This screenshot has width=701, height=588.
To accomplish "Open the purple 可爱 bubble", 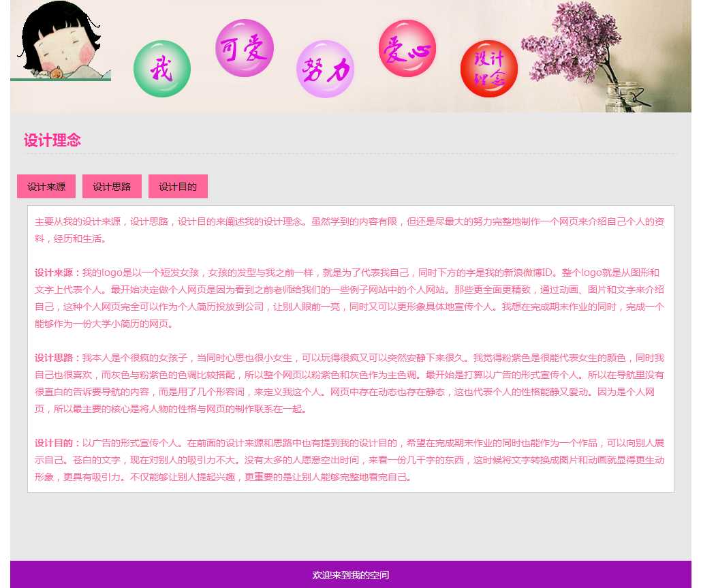I will 245,48.
